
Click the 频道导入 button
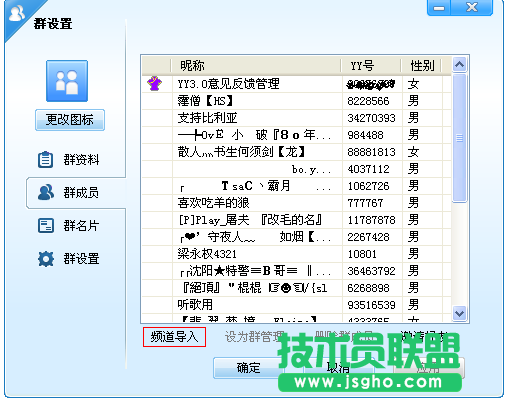click(174, 337)
